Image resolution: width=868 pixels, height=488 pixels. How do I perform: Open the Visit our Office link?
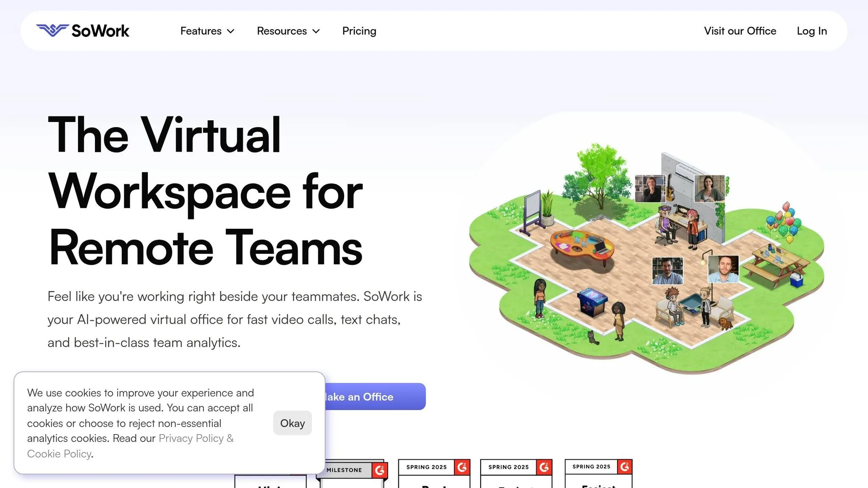[740, 31]
